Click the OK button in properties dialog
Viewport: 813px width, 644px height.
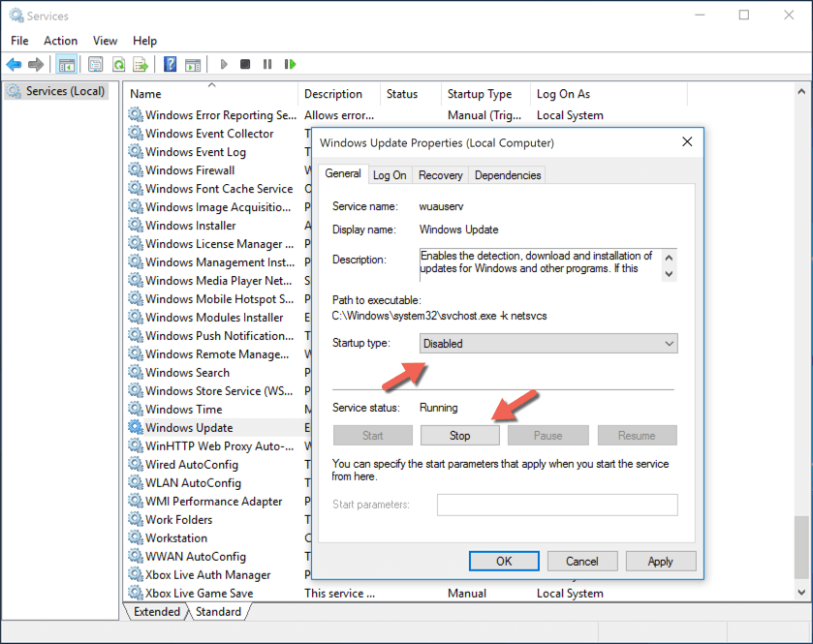pos(504,561)
